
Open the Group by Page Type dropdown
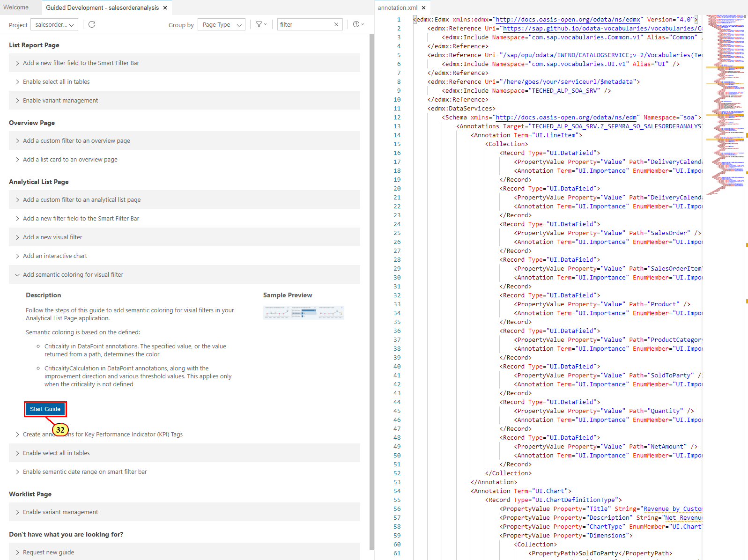coord(222,24)
